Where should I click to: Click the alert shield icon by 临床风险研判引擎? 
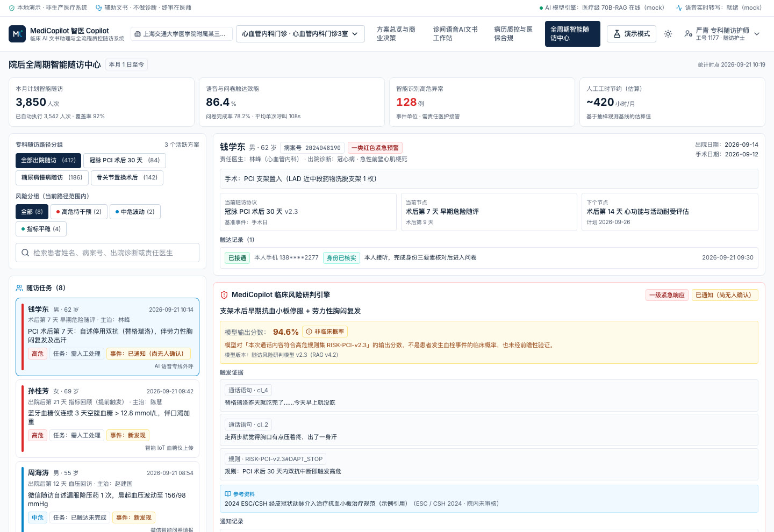pos(224,295)
